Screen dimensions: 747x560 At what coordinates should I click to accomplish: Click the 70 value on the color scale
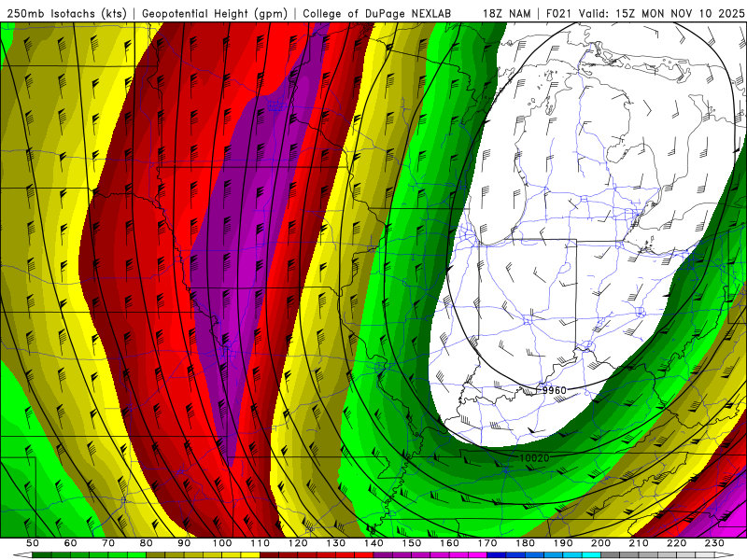pos(108,543)
